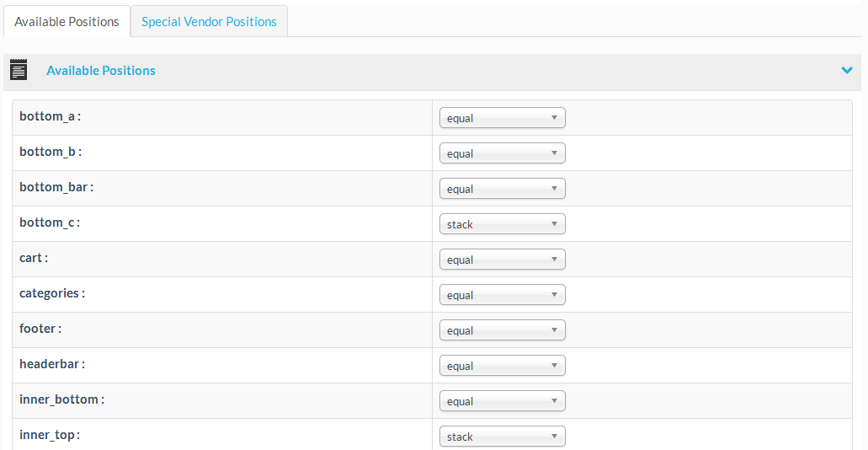Click the Available Positions notepad icon
868x450 pixels.
[x=19, y=70]
